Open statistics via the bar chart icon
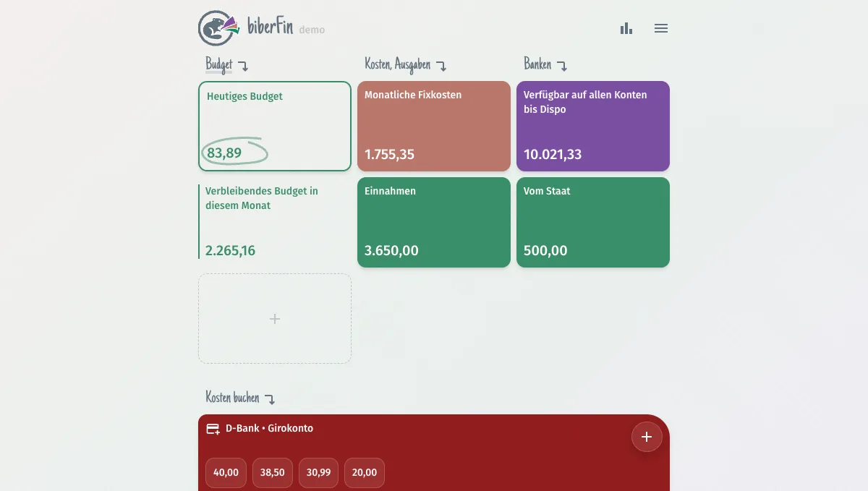The width and height of the screenshot is (868, 491). point(626,28)
